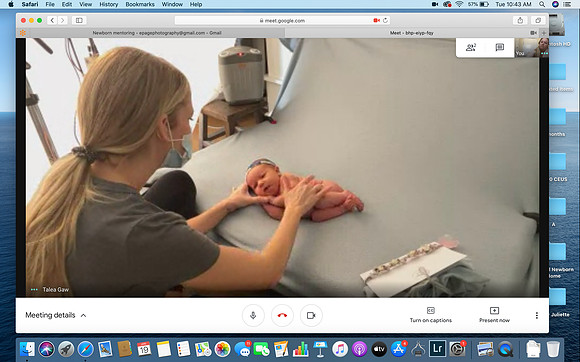Open Numbers from the Dock
Viewport: 580px width, 362px height.
(x=301, y=349)
